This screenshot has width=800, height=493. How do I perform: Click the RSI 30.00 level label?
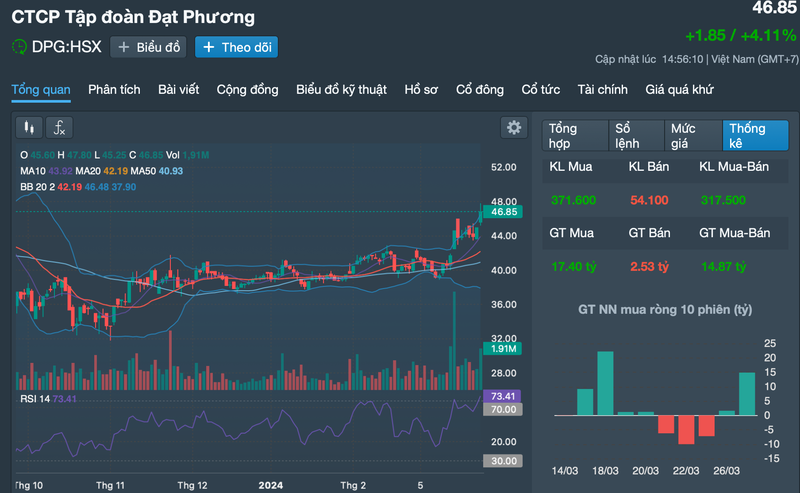[503, 461]
